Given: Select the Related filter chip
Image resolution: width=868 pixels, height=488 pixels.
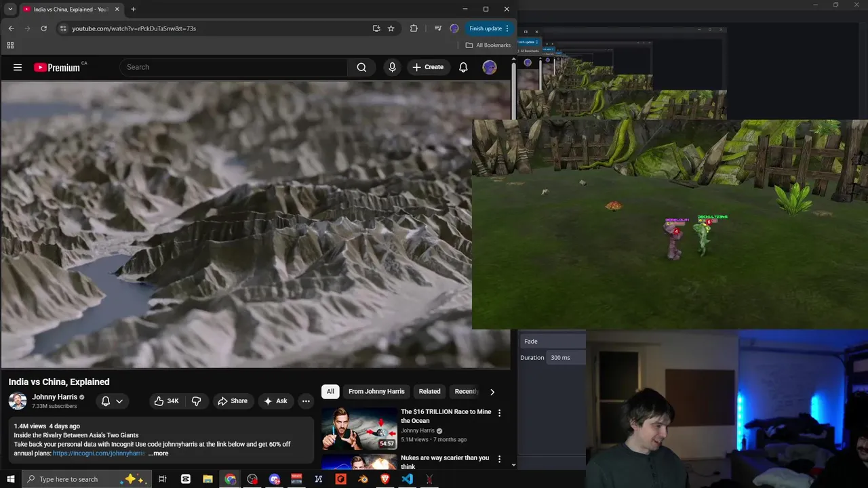Looking at the screenshot, I should click(x=429, y=392).
